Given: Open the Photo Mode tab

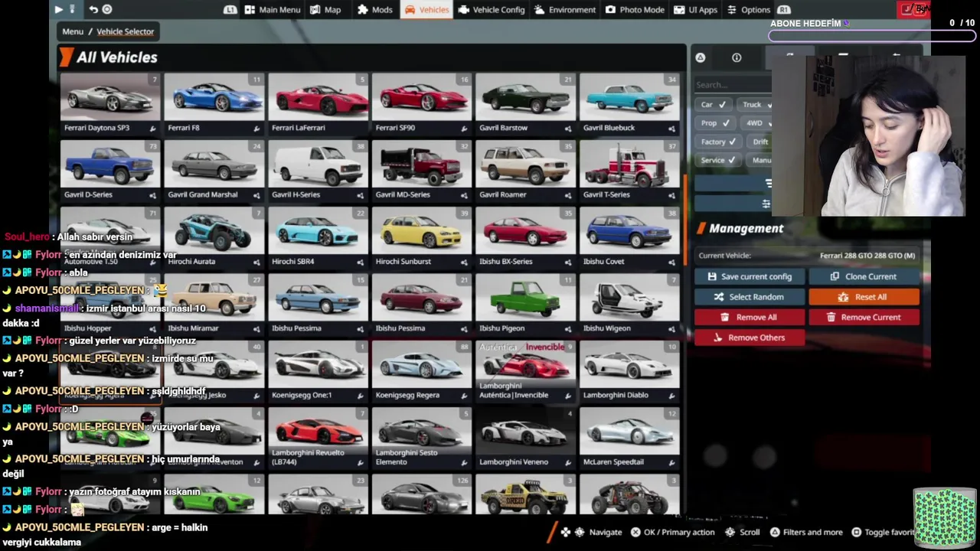Looking at the screenshot, I should [x=635, y=9].
